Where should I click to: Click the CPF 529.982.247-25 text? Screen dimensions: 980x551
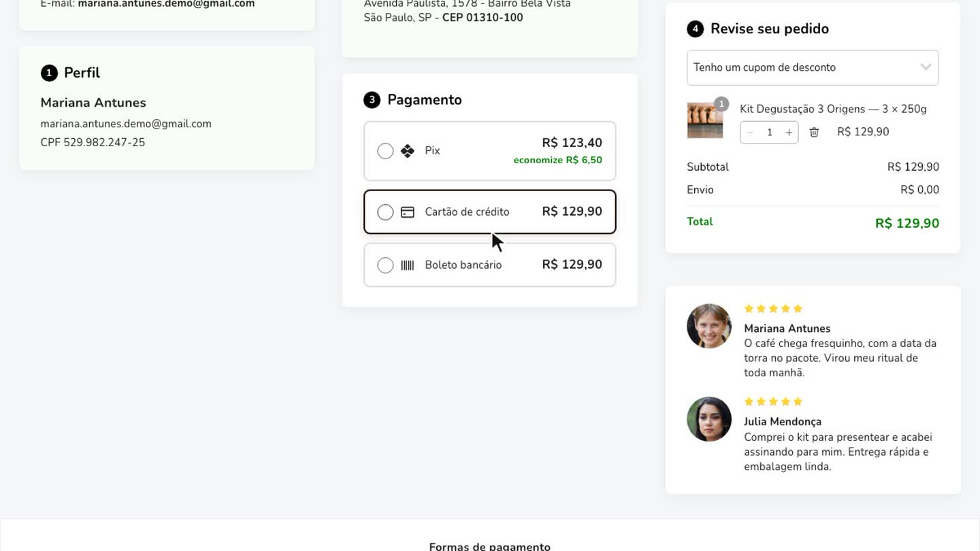[93, 143]
